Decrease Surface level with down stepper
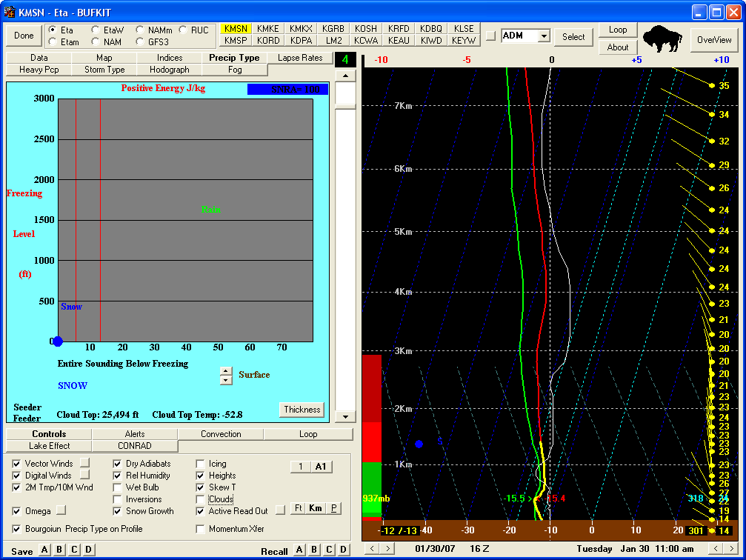Screen dimensions: 746x560 226,380
